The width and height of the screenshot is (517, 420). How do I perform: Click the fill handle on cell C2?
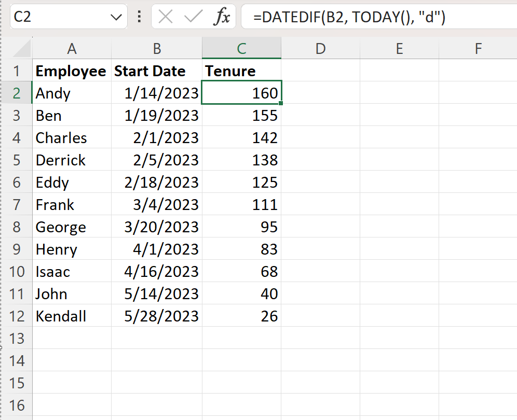[x=281, y=104]
